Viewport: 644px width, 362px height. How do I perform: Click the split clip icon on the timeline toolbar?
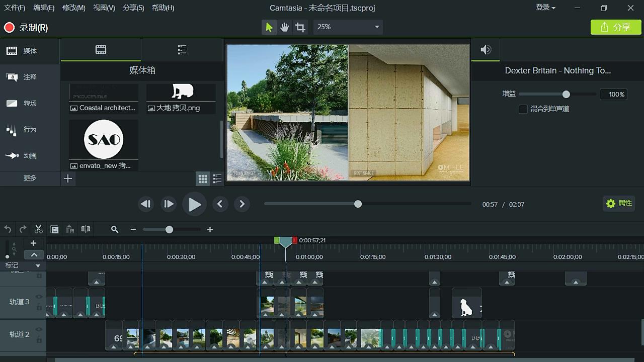point(86,229)
